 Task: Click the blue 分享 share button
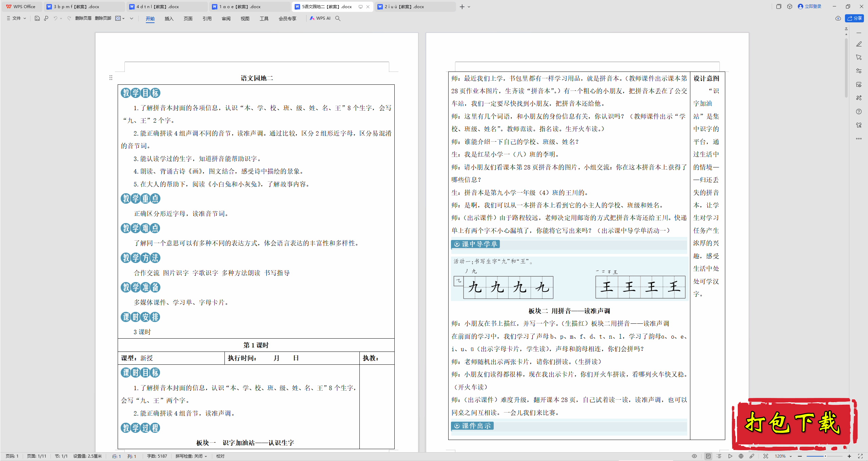point(854,18)
